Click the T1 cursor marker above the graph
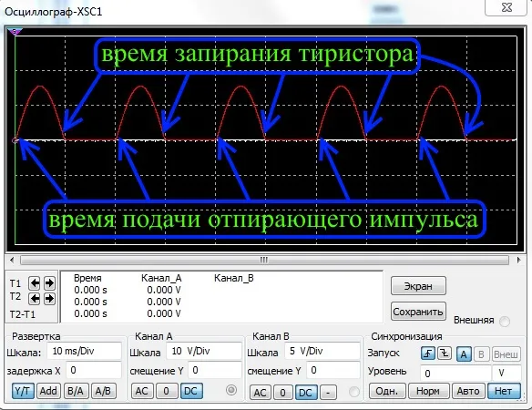 15,32
